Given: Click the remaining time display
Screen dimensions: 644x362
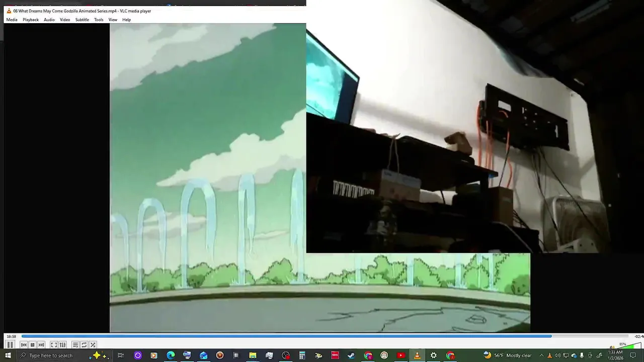Looking at the screenshot, I should pos(638,336).
